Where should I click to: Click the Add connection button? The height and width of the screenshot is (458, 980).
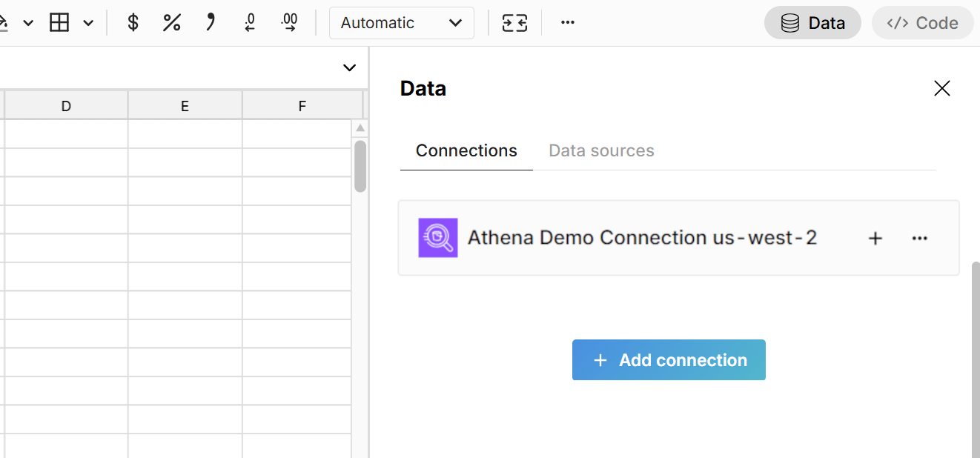tap(669, 360)
